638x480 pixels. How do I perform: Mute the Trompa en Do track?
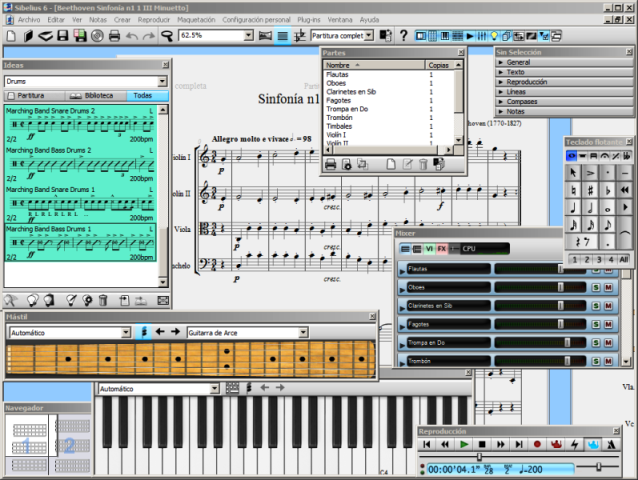tap(608, 343)
